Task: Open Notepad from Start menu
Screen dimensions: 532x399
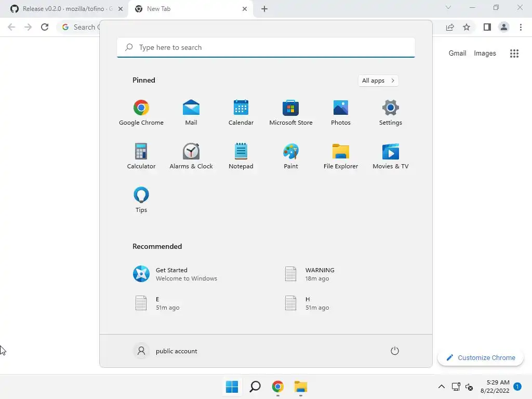Action: pyautogui.click(x=241, y=156)
